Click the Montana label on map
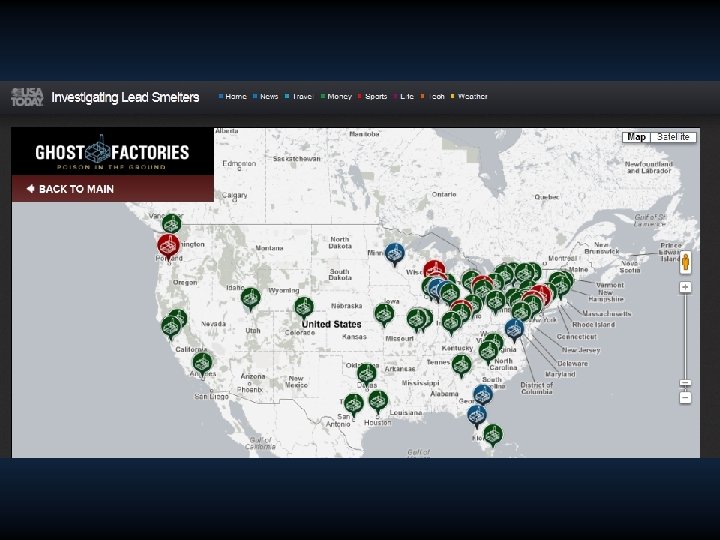 pyautogui.click(x=270, y=248)
